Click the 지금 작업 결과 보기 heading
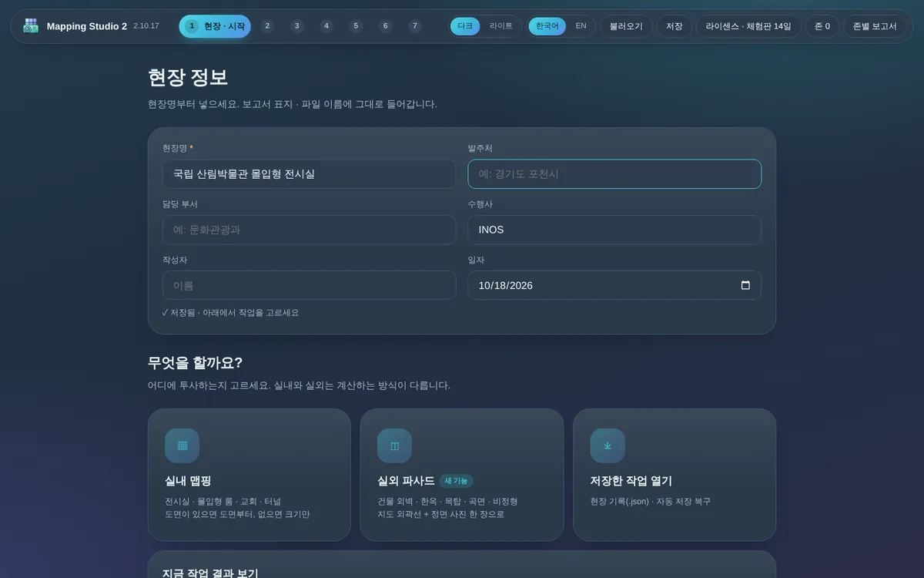Screen dimensions: 924x578 point(210,572)
